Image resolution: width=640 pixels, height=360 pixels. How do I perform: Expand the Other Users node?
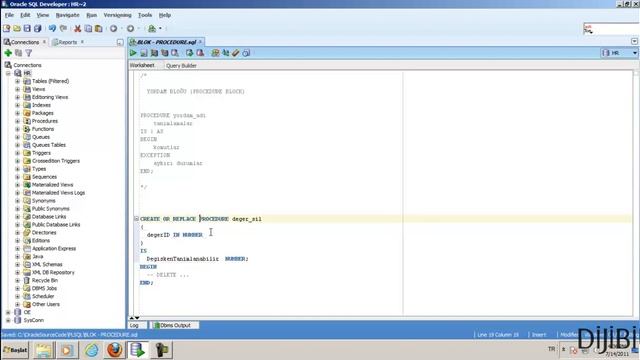coord(18,304)
